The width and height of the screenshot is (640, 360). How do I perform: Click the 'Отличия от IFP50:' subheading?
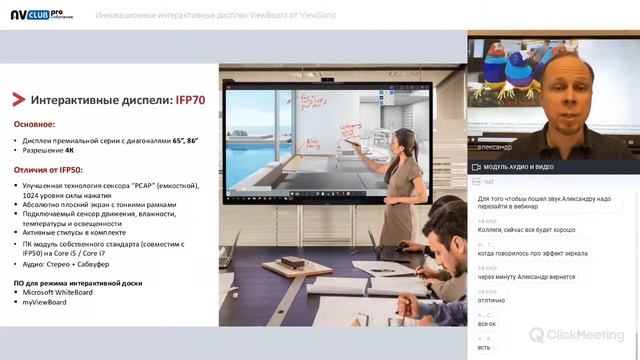click(48, 170)
